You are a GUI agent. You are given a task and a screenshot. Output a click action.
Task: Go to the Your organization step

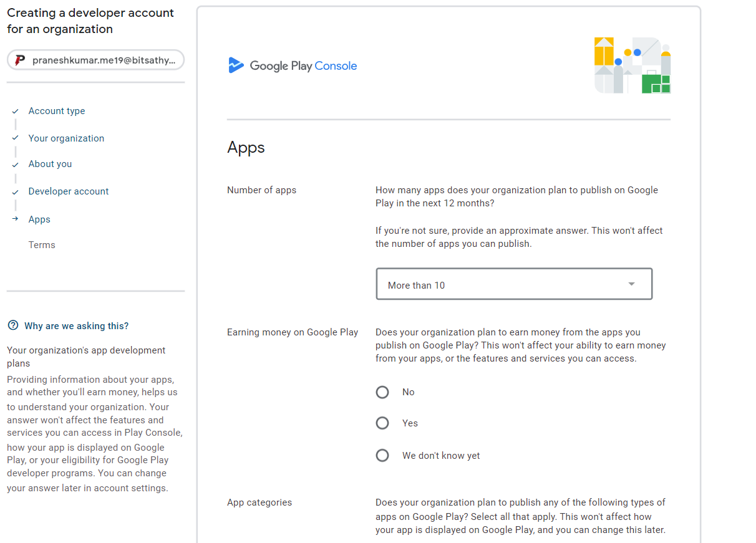66,138
